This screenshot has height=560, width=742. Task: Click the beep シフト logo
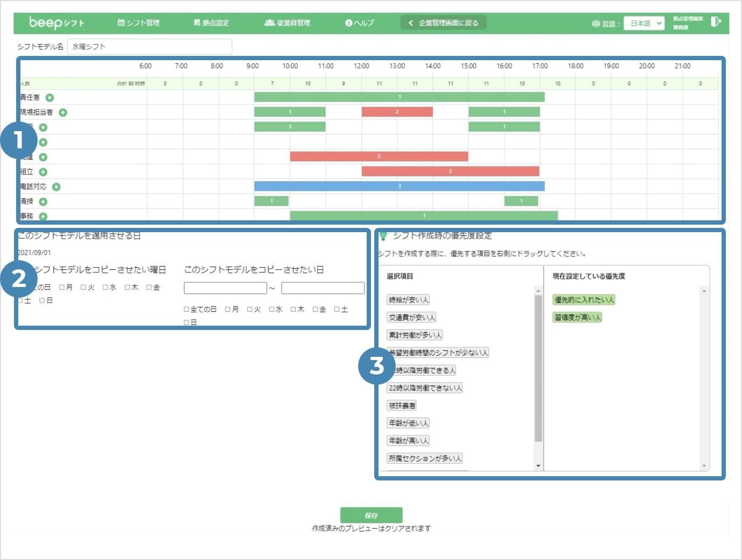(x=56, y=23)
